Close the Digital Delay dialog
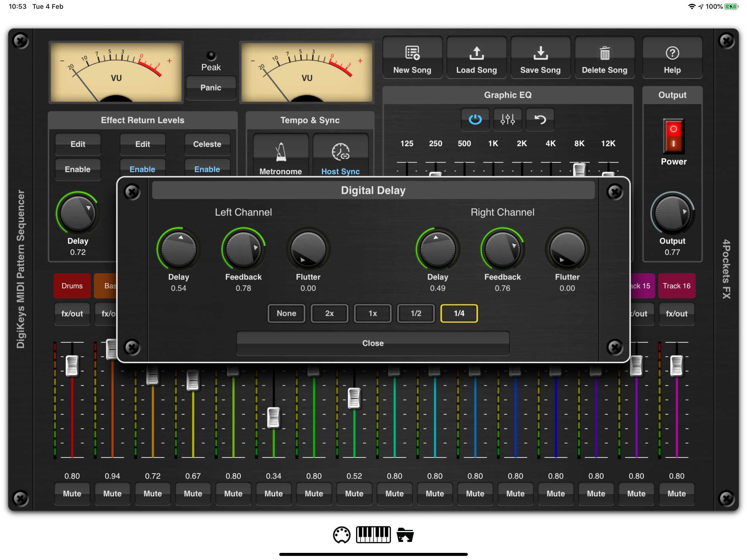747x560 pixels. (x=372, y=343)
